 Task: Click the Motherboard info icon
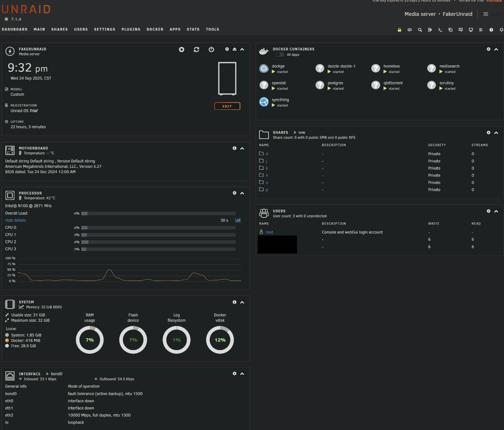(x=235, y=148)
